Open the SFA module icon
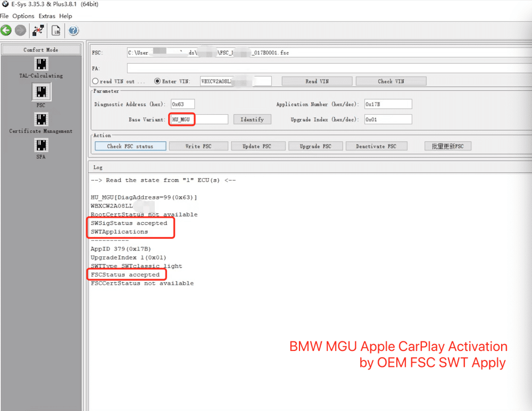The height and width of the screenshot is (411, 532). point(41,146)
